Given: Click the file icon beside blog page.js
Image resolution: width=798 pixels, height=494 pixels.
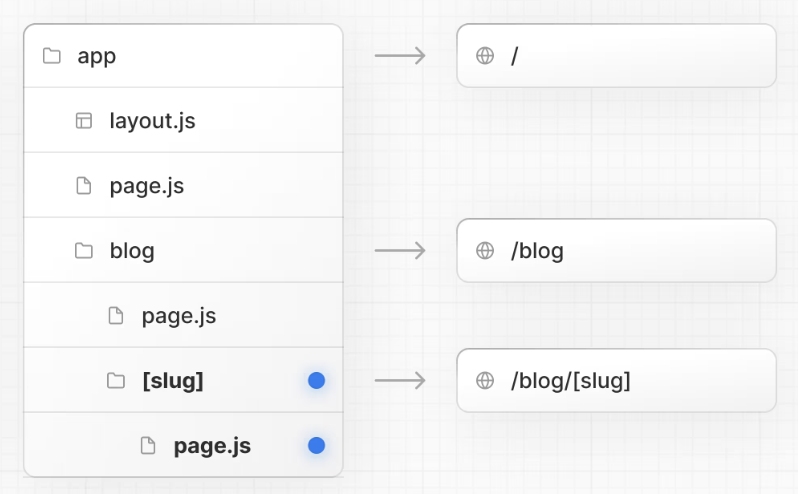Looking at the screenshot, I should coord(116,316).
